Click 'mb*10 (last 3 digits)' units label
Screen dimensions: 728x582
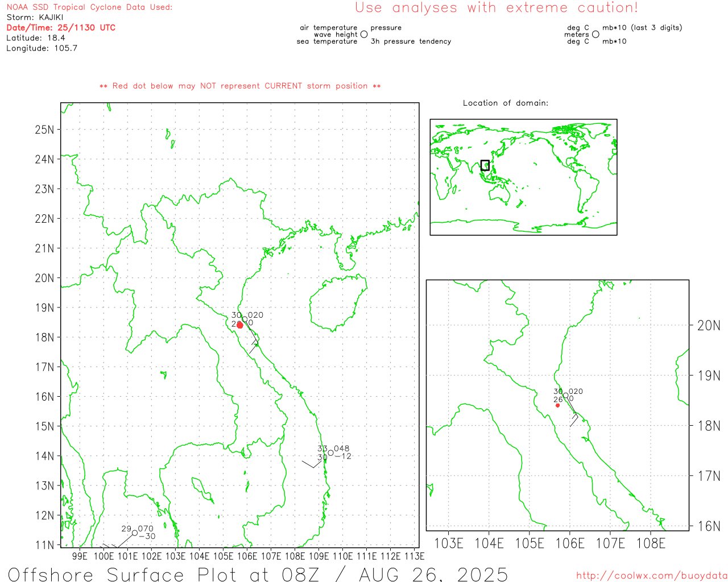point(642,28)
